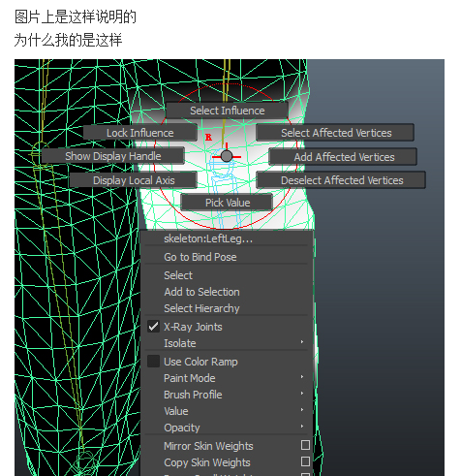The width and height of the screenshot is (461, 476).
Task: Choose Select Affected Vertices
Action: pyautogui.click(x=335, y=133)
